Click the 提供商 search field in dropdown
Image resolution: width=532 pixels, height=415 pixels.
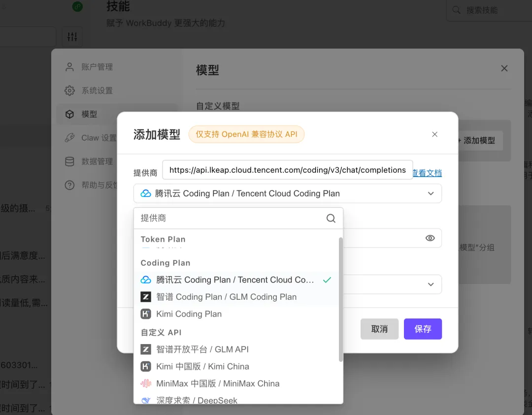tap(238, 219)
